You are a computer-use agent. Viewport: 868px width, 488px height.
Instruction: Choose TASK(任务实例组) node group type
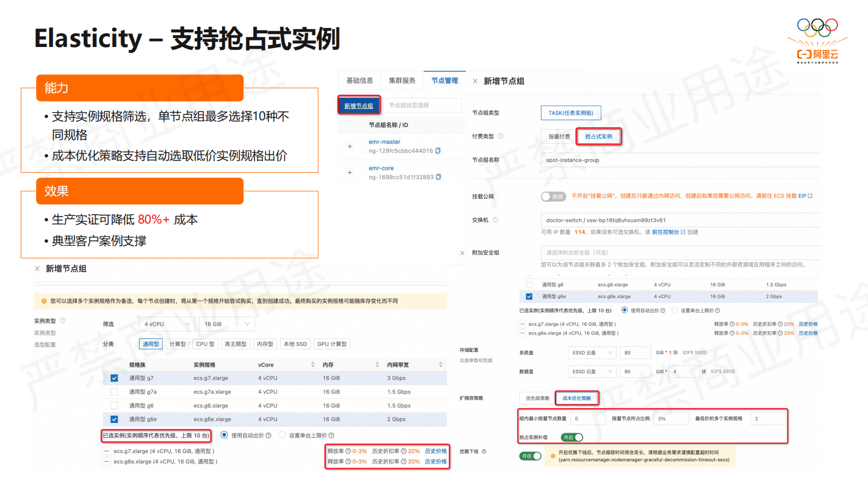coord(571,113)
